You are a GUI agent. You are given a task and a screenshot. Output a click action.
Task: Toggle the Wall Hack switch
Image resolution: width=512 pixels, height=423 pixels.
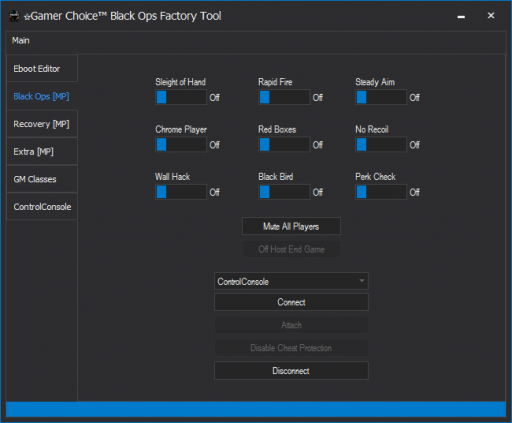[181, 192]
